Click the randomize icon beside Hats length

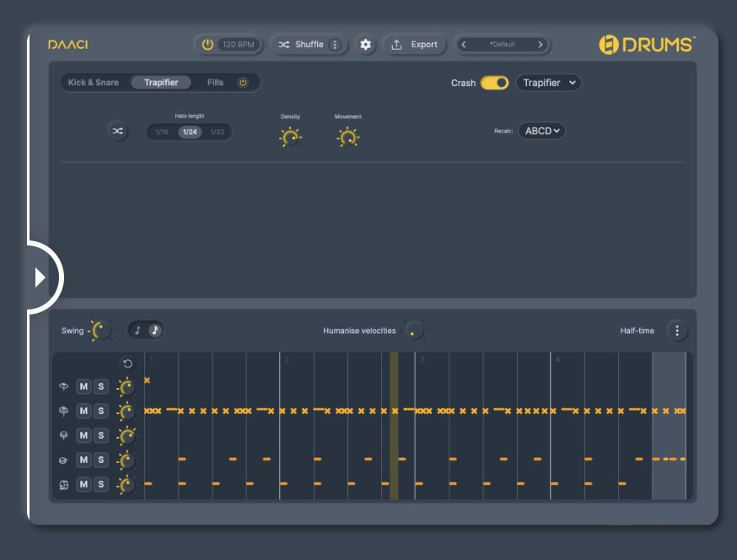pos(118,132)
